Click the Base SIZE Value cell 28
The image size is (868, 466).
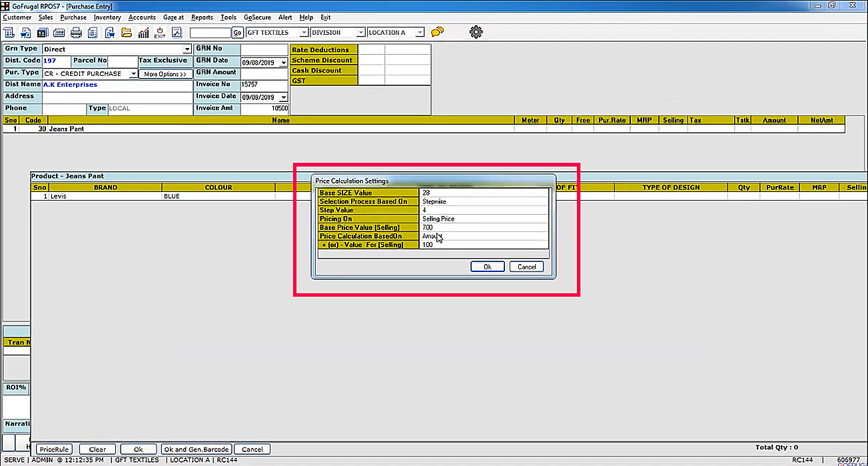coord(484,193)
